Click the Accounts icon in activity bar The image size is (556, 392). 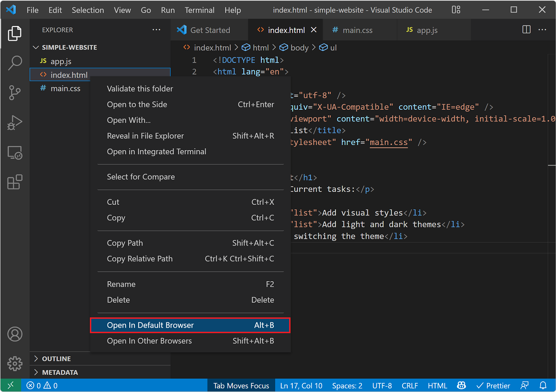tap(14, 334)
